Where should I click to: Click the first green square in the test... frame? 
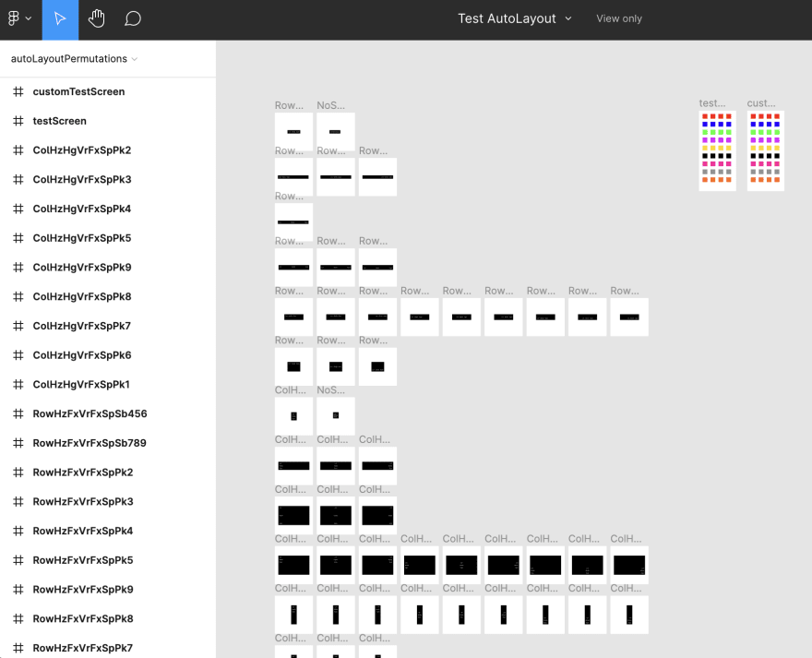coord(705,133)
